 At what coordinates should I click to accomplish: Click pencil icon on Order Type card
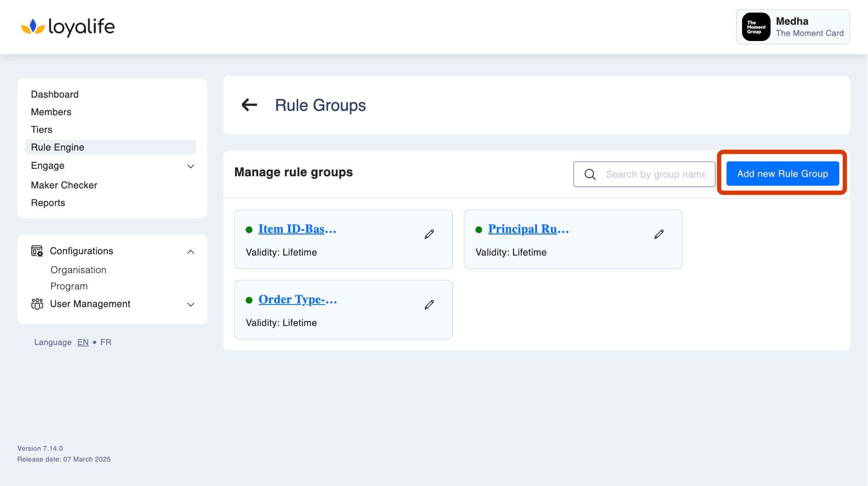[x=429, y=305]
